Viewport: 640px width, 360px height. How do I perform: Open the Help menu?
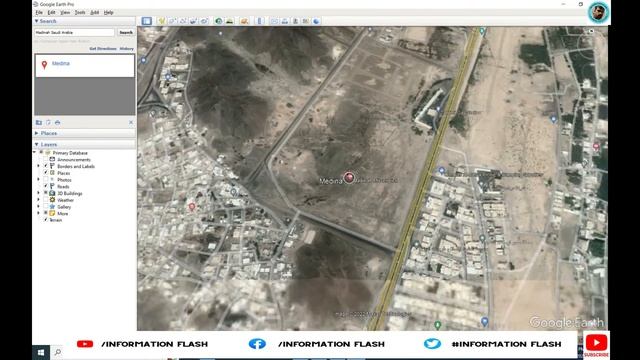pyautogui.click(x=109, y=13)
